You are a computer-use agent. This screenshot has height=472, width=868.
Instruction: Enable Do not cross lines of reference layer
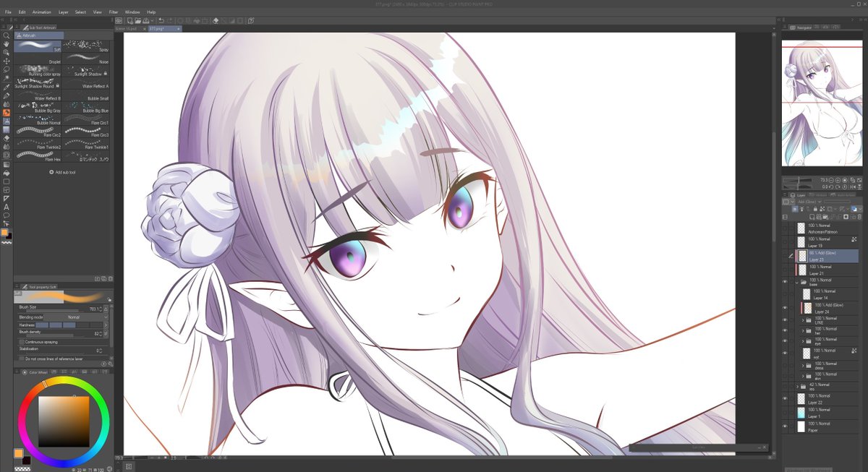(21, 358)
